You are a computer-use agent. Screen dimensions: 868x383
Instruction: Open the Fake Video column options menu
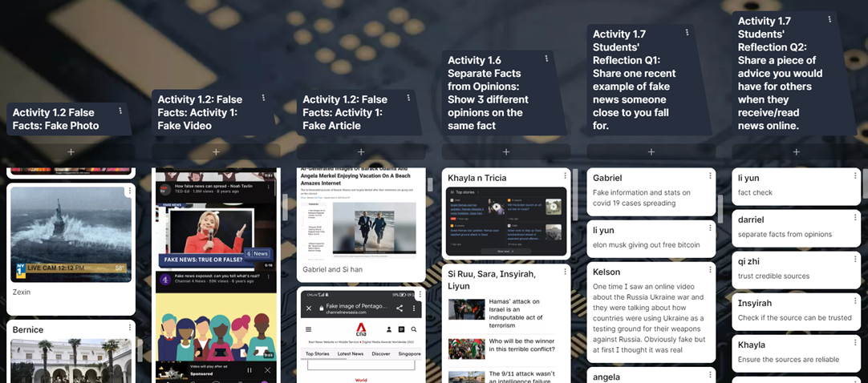[x=263, y=98]
